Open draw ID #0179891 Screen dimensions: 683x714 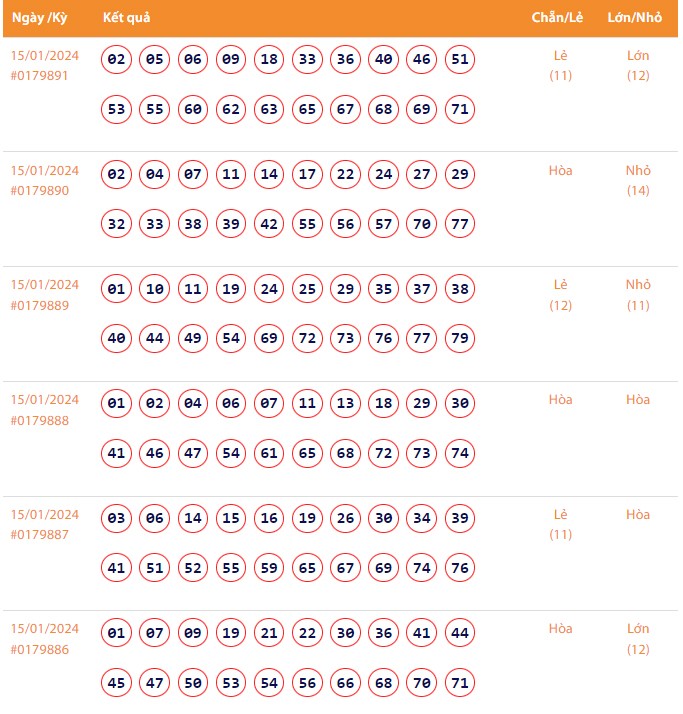point(40,75)
